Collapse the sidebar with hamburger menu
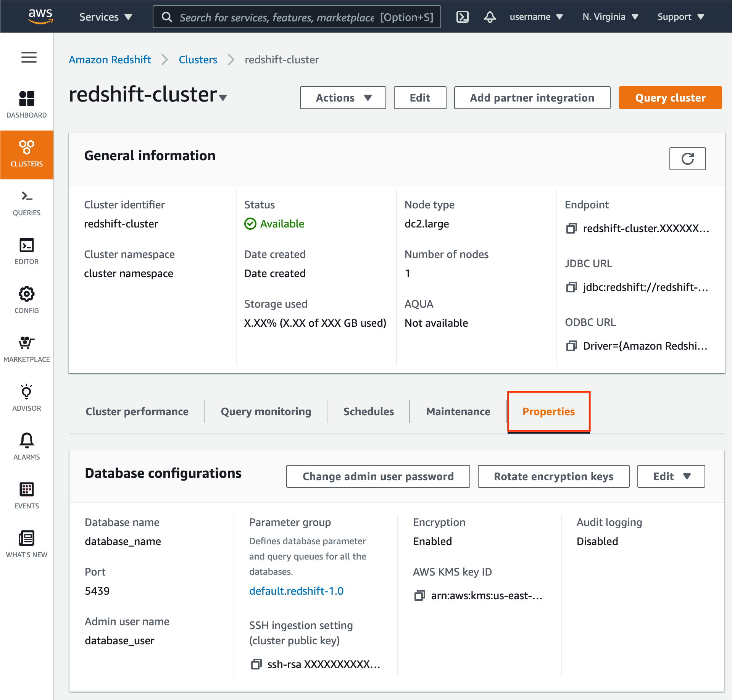Screen dimensions: 732x700 tap(29, 58)
